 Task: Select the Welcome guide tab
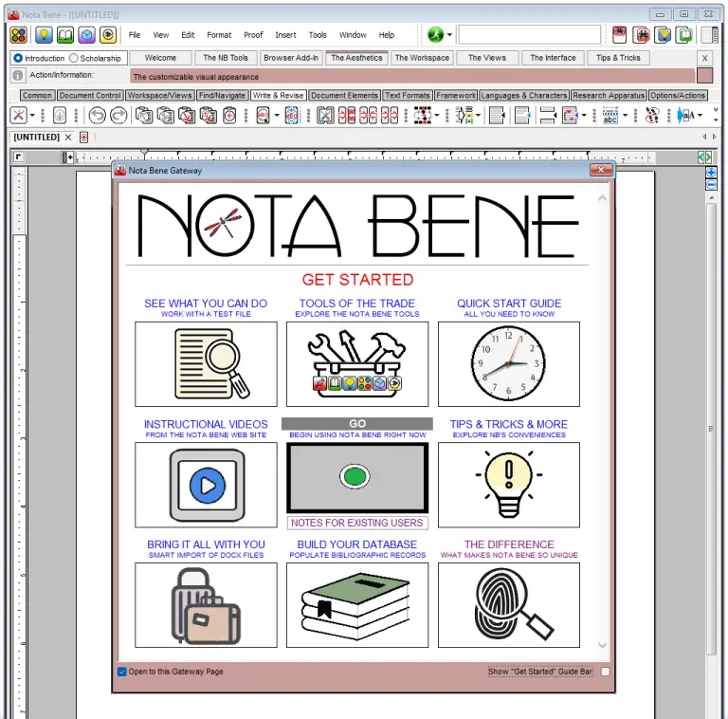pyautogui.click(x=160, y=58)
